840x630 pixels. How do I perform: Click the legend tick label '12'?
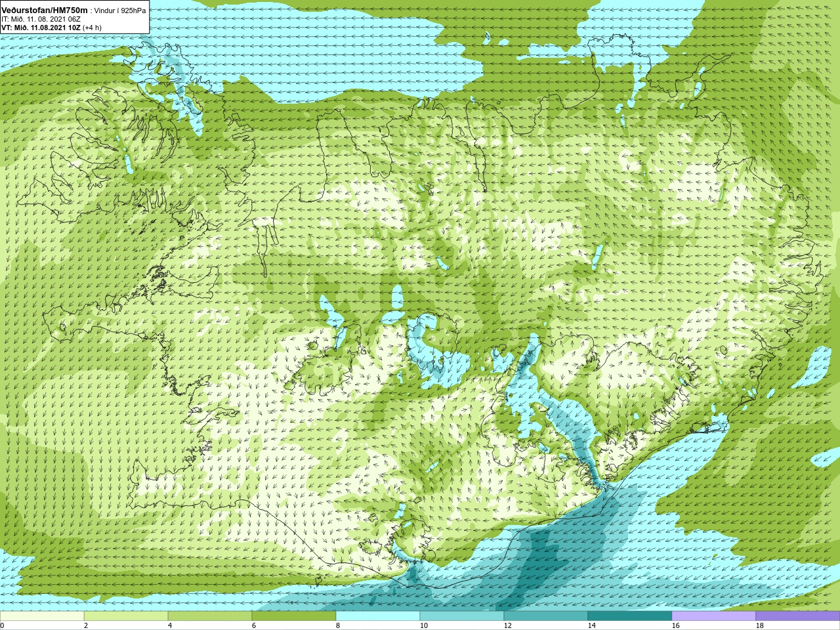tap(507, 625)
